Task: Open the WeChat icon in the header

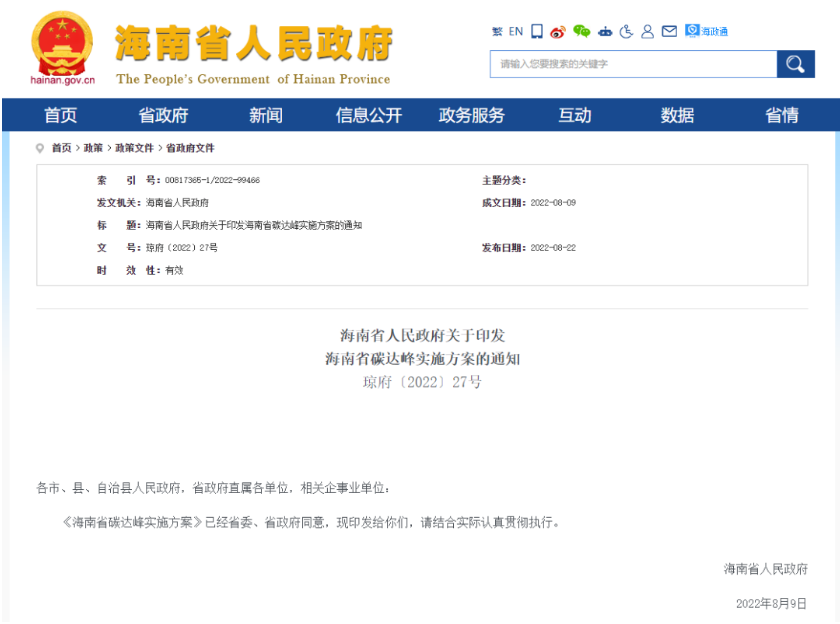Action: point(581,32)
